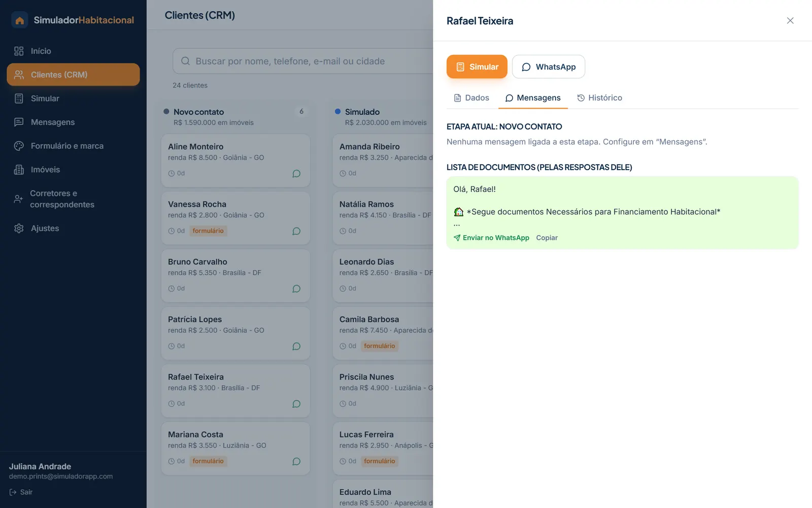Image resolution: width=812 pixels, height=508 pixels.
Task: Open Amanda Ribeiro client card
Action: click(383, 161)
